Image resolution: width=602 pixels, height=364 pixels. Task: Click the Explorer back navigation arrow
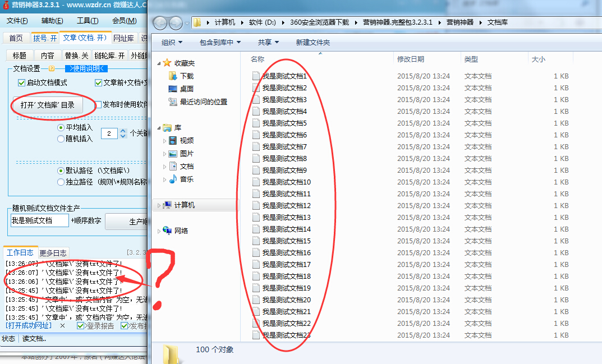coord(160,23)
